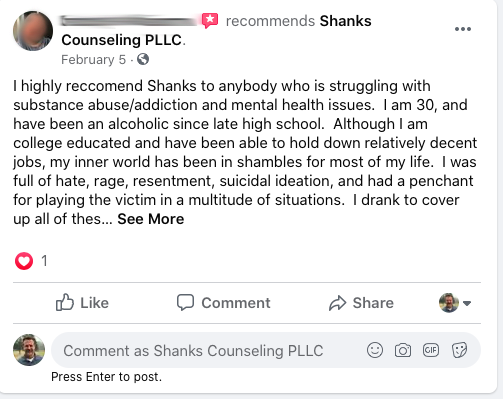
Task: Insert an emoji using the smiley icon
Action: coord(375,350)
